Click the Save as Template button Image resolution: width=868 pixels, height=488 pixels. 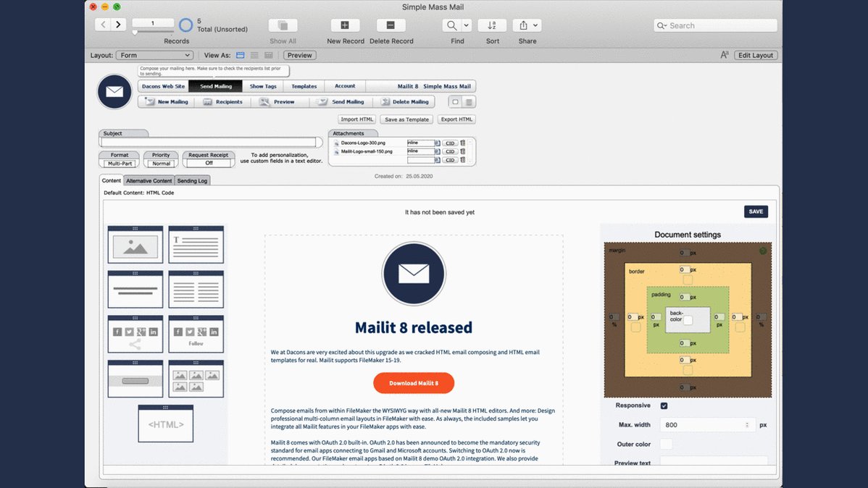point(406,119)
